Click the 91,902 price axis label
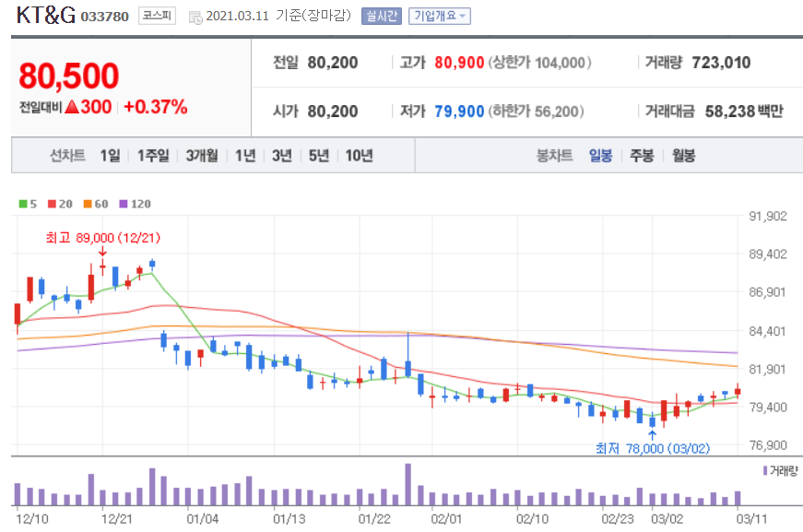 (x=768, y=216)
